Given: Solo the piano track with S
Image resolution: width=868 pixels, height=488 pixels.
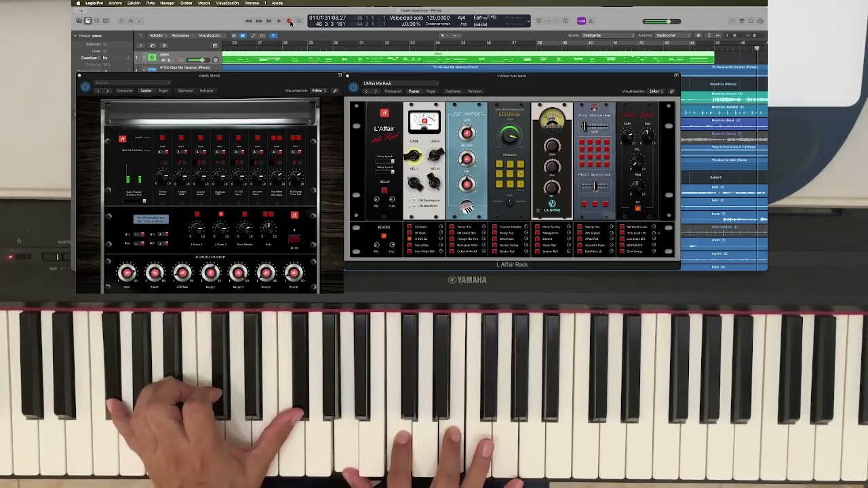Looking at the screenshot, I should click(x=169, y=60).
